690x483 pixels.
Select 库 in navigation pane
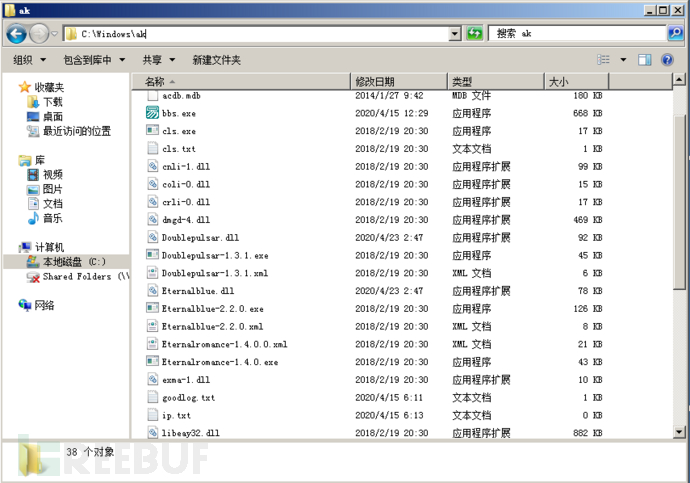(x=40, y=160)
